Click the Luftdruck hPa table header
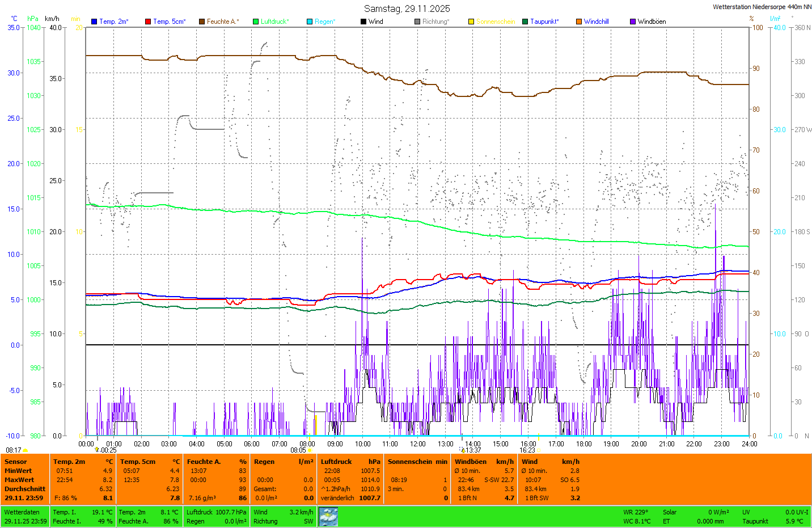The image size is (812, 528). tap(350, 462)
